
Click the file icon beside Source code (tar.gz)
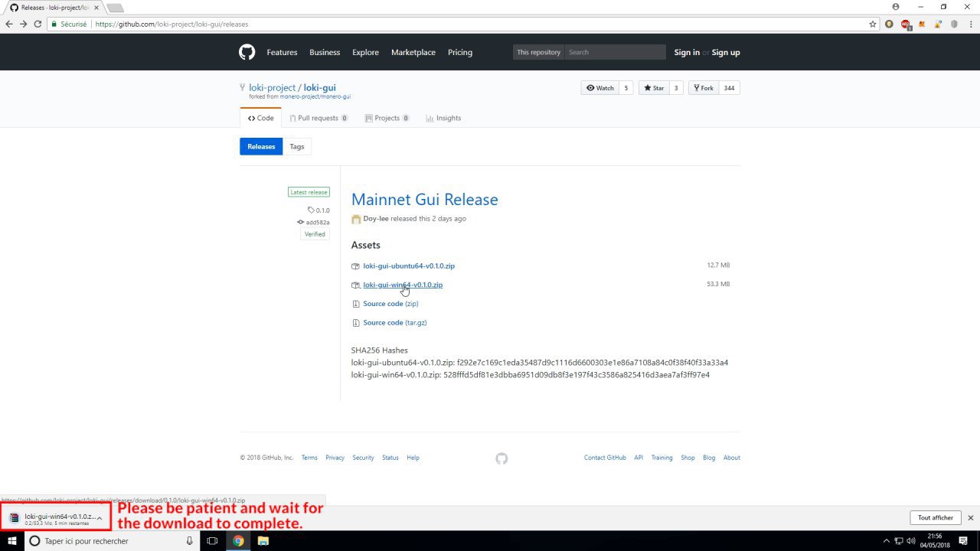[x=355, y=323]
